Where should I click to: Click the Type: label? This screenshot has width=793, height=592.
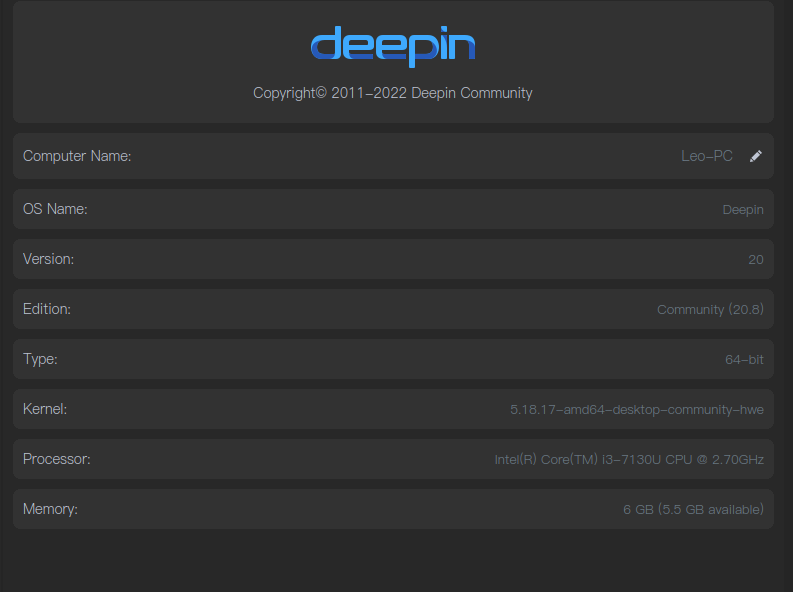coord(40,359)
